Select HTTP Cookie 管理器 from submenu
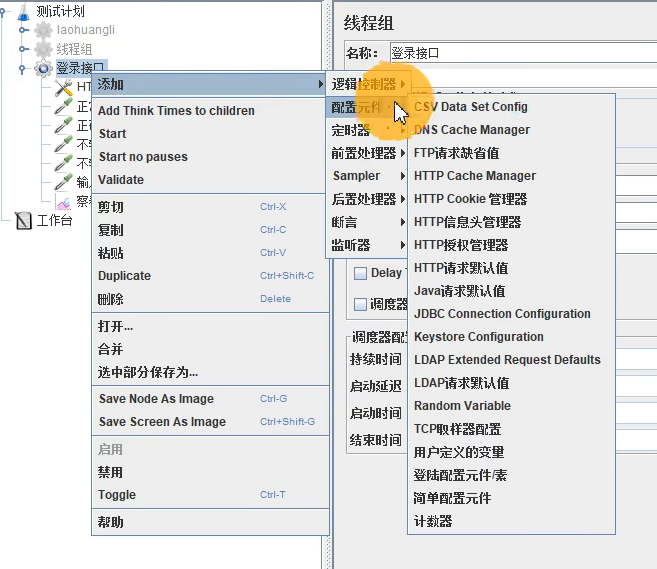The width and height of the screenshot is (657, 569). [x=470, y=199]
